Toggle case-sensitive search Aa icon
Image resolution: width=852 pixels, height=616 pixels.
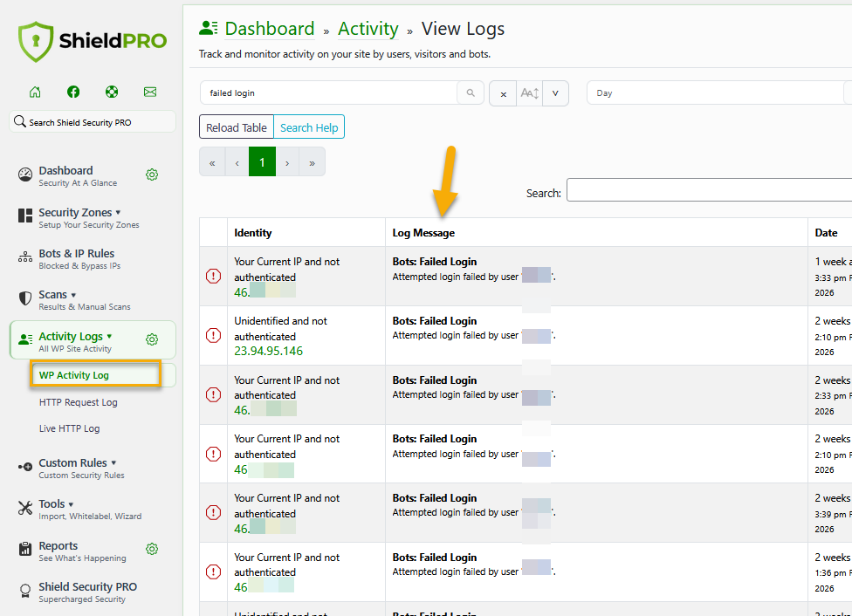[529, 93]
